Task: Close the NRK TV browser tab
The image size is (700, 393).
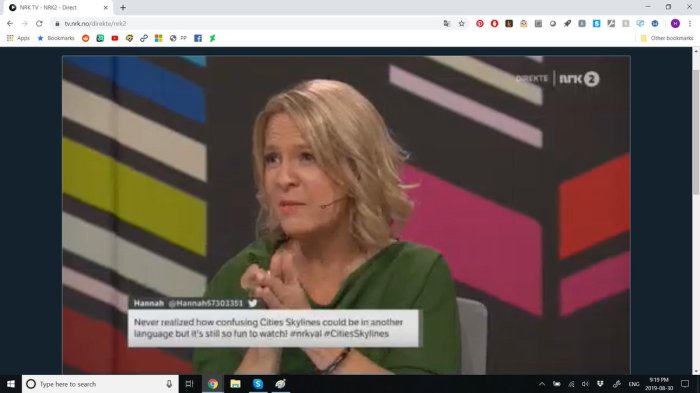Action: (106, 8)
